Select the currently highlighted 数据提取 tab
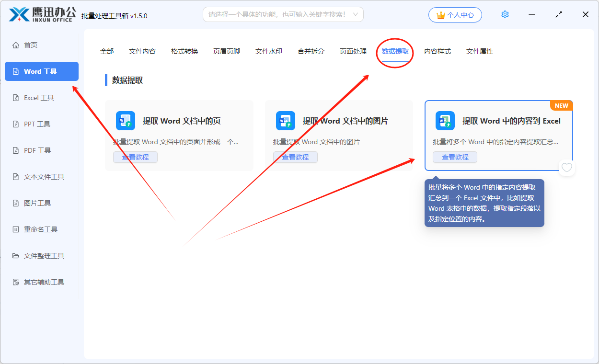The width and height of the screenshot is (599, 364). coord(394,51)
